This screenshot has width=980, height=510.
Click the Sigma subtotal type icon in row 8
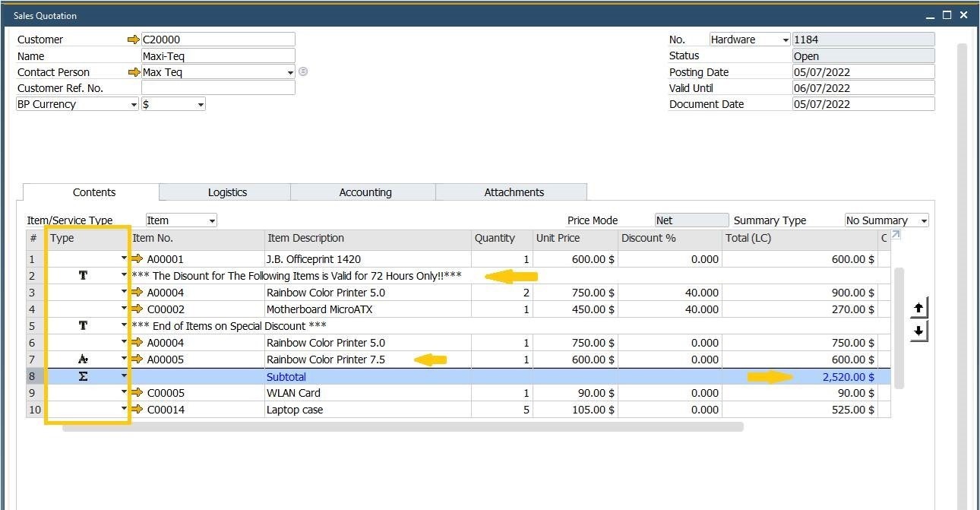coord(84,376)
